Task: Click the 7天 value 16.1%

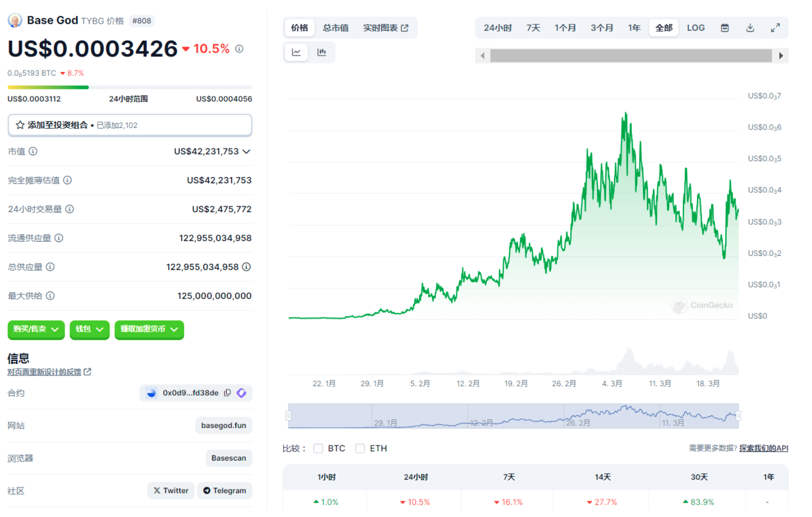Action: (x=508, y=502)
